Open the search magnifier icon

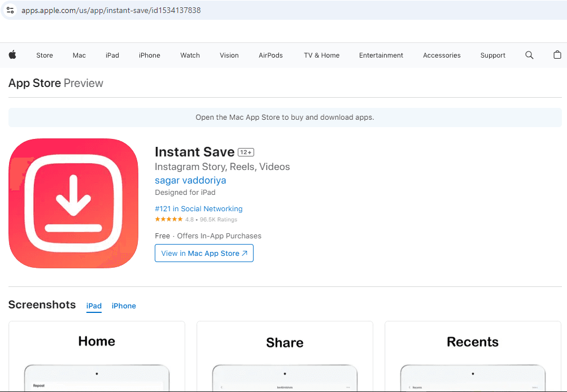[x=529, y=55]
